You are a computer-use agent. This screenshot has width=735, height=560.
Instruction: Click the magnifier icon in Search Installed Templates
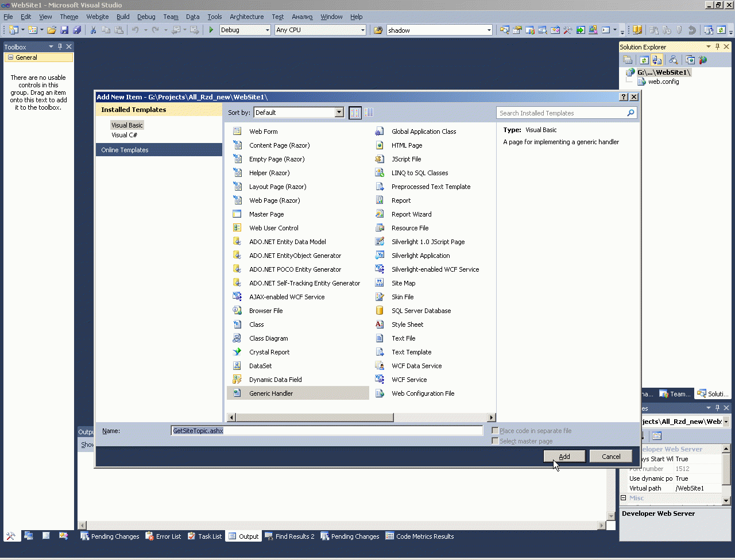click(630, 113)
